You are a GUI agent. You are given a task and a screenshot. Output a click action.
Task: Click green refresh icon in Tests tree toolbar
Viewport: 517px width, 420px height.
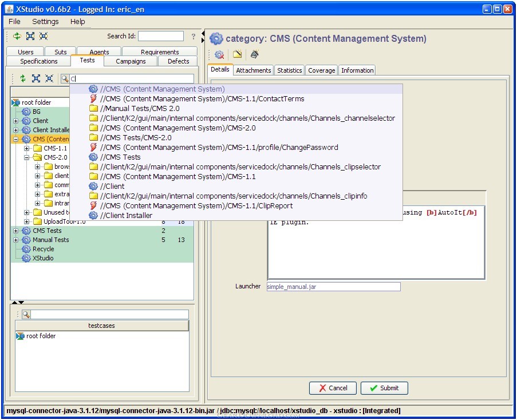click(x=23, y=78)
